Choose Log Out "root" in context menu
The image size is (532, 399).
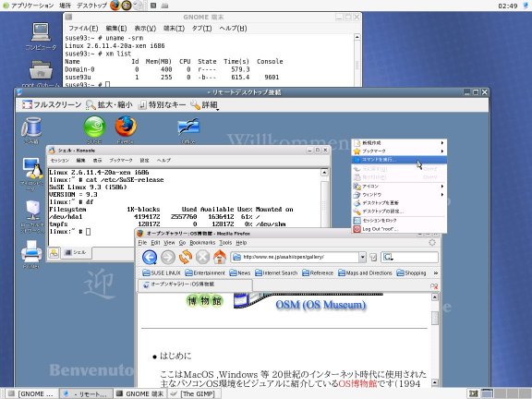[399, 229]
